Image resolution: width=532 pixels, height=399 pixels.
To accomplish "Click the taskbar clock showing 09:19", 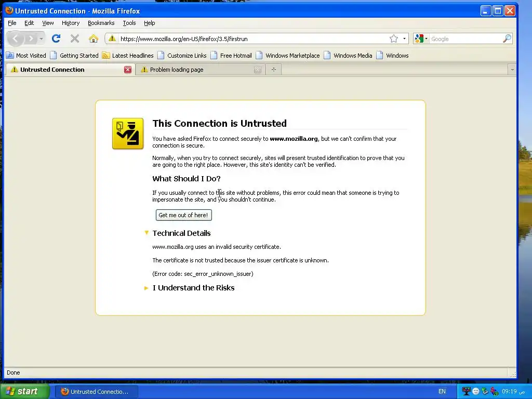I will 513,392.
